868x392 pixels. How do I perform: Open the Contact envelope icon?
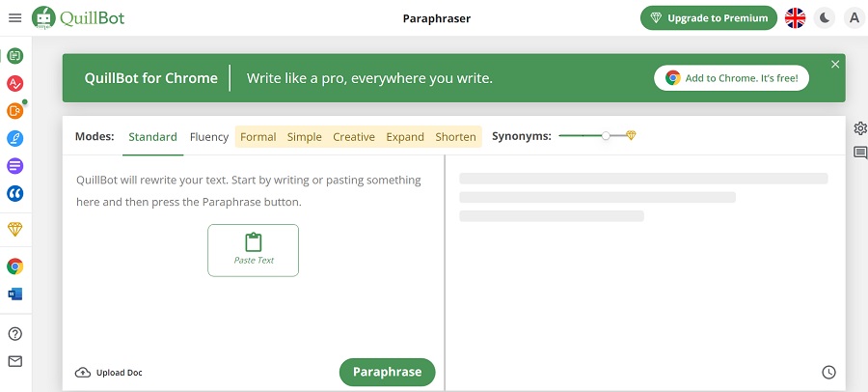(x=14, y=361)
